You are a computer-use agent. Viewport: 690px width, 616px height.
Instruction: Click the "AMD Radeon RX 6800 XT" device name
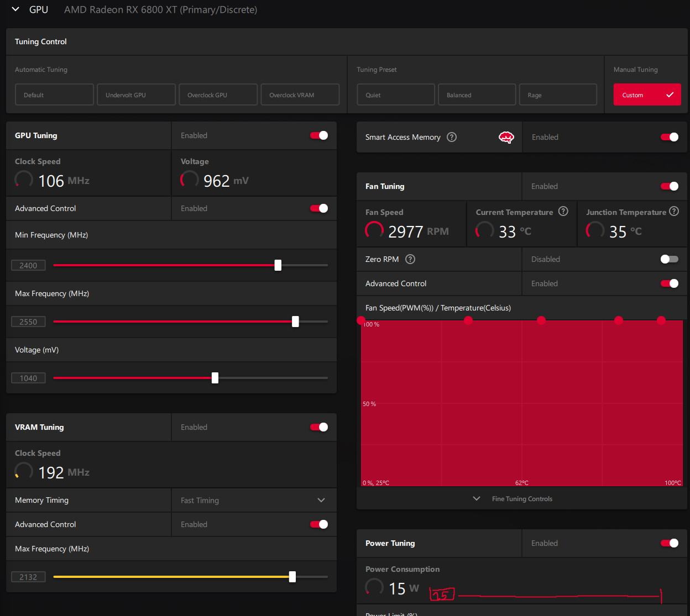tap(121, 9)
